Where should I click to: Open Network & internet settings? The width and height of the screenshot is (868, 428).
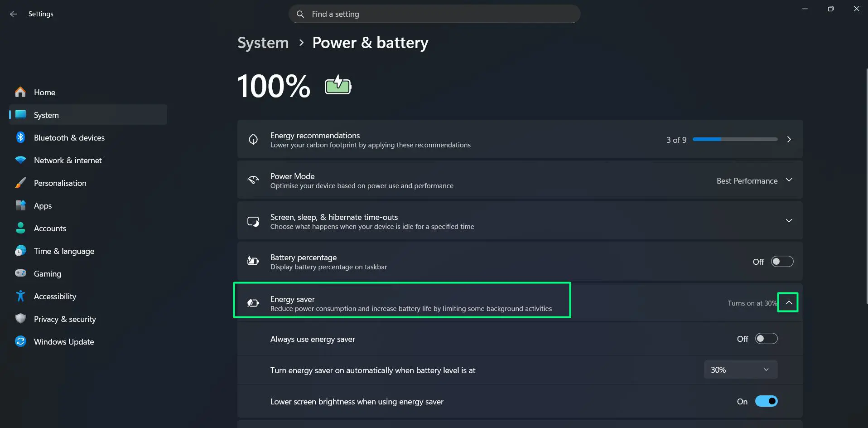pos(68,160)
